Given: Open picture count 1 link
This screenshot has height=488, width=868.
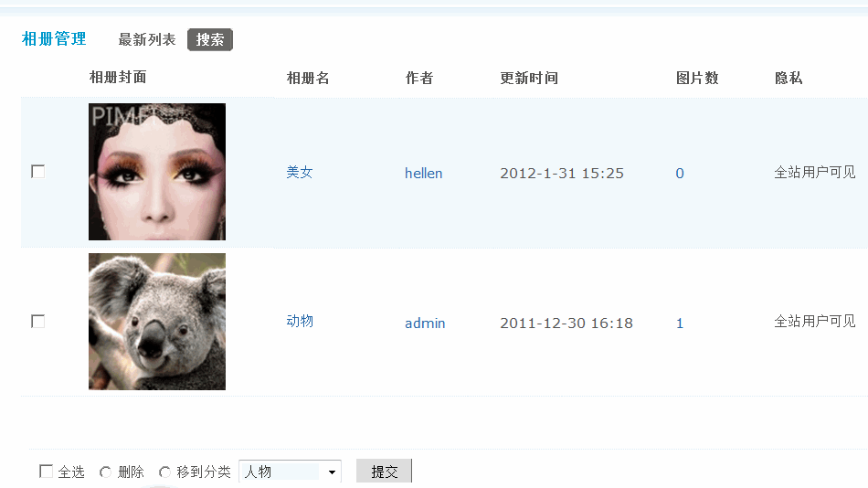Looking at the screenshot, I should [x=680, y=323].
